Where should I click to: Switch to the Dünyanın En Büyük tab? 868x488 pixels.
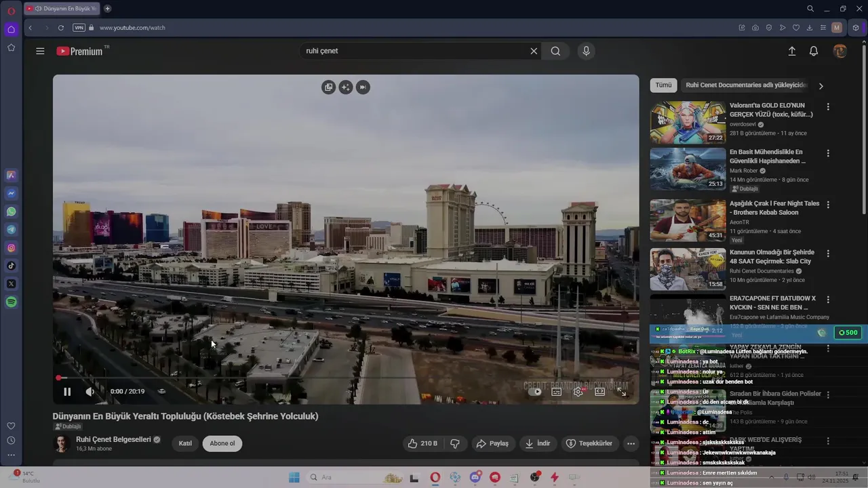point(62,9)
